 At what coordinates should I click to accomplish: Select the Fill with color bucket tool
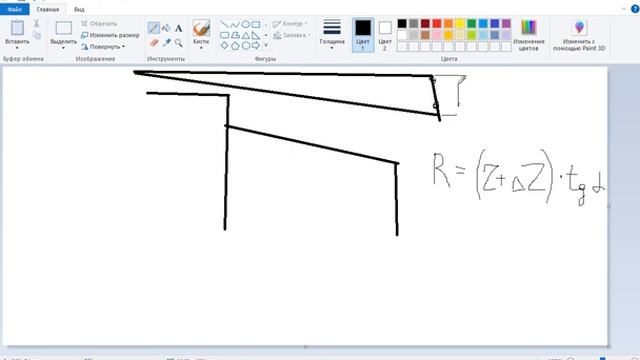166,28
